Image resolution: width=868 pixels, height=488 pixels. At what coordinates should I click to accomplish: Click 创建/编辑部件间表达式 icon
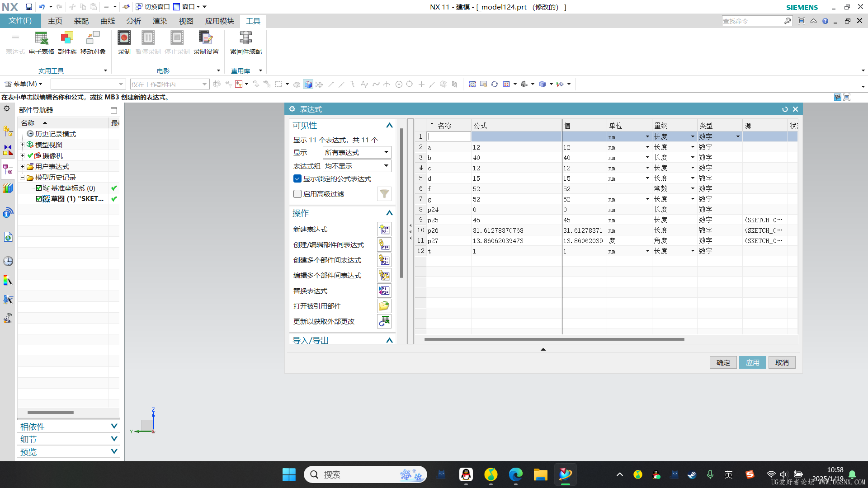(x=384, y=245)
